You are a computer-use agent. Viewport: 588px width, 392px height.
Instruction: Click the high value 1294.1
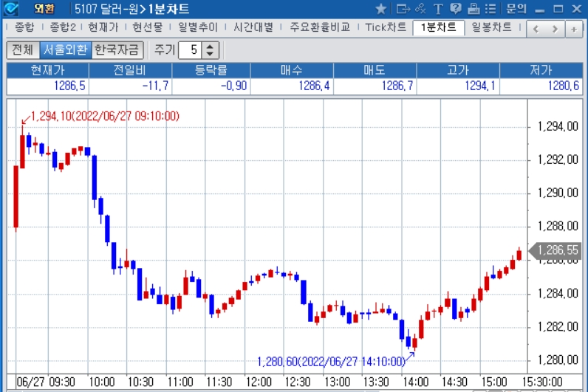click(480, 86)
